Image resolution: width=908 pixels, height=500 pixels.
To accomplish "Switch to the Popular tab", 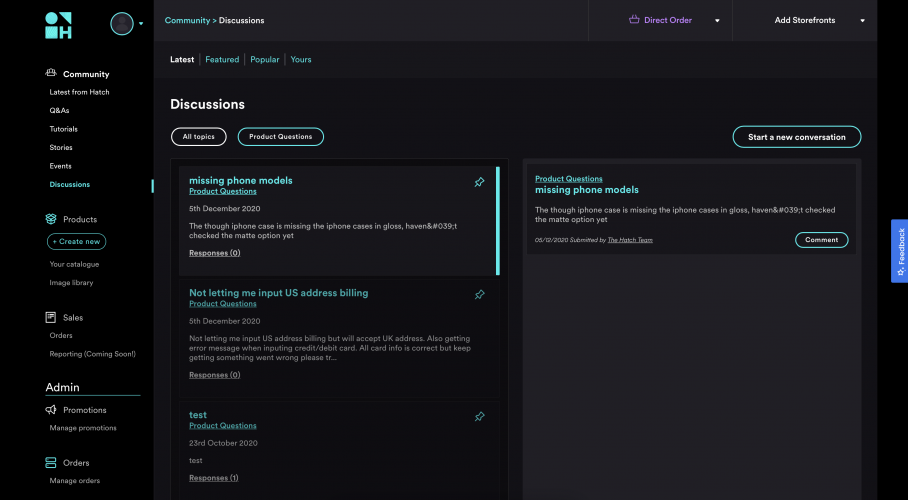I will (265, 59).
